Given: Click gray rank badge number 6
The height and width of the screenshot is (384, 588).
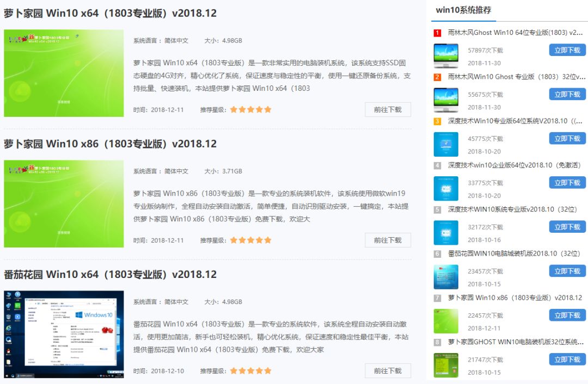Looking at the screenshot, I should (x=437, y=254).
